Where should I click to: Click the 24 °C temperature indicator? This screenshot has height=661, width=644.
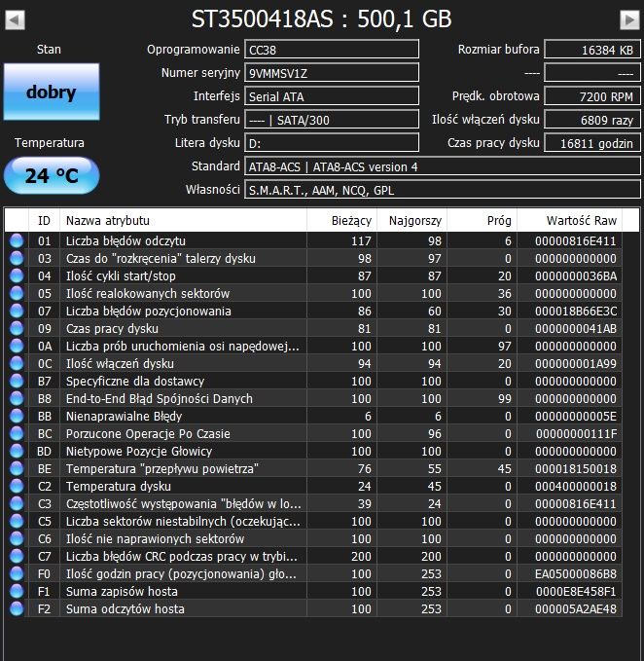tap(52, 175)
